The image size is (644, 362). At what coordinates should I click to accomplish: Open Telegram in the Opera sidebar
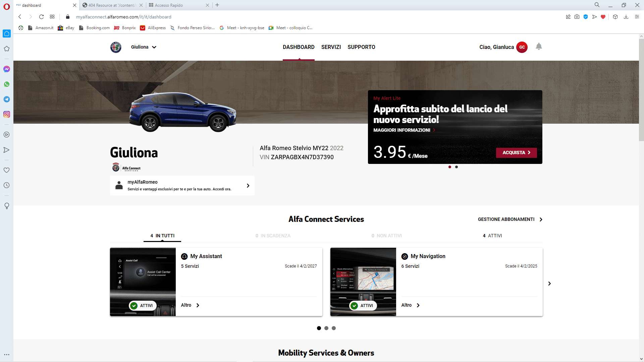coord(6,99)
